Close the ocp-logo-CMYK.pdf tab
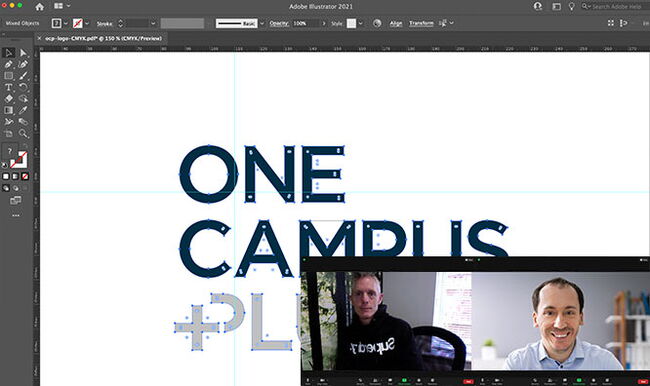Screen dimensions: 650x386 click(39, 38)
